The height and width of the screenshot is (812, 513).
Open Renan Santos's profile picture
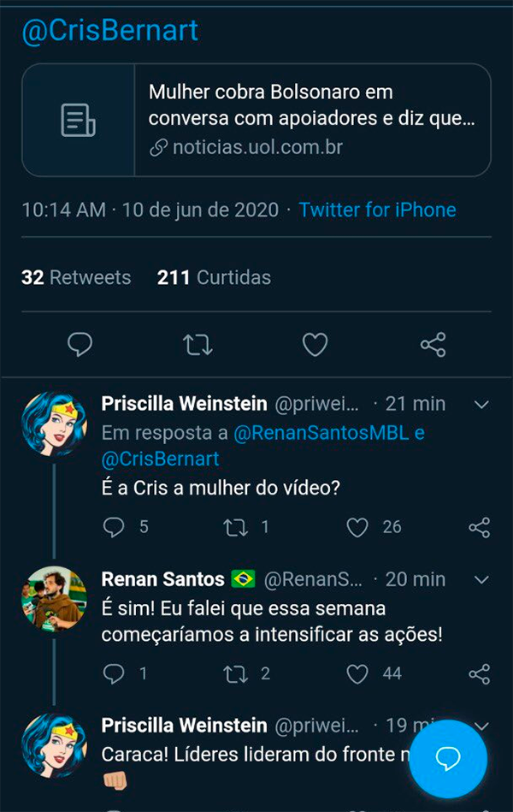54,599
